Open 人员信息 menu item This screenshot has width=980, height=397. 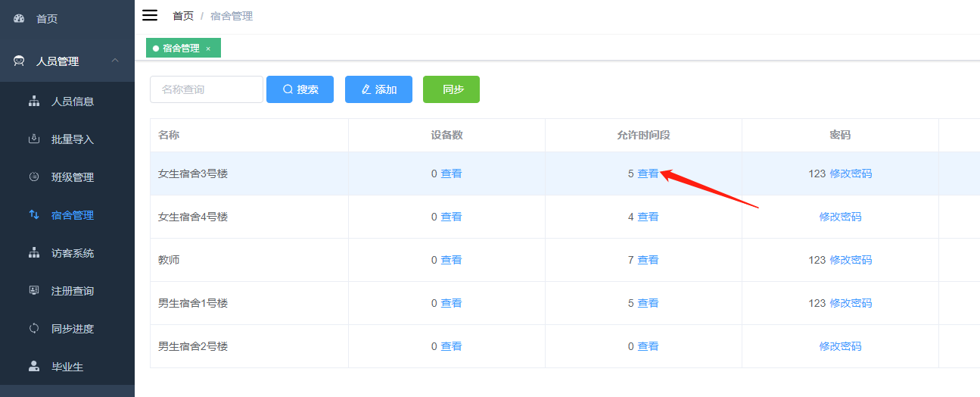(x=67, y=102)
